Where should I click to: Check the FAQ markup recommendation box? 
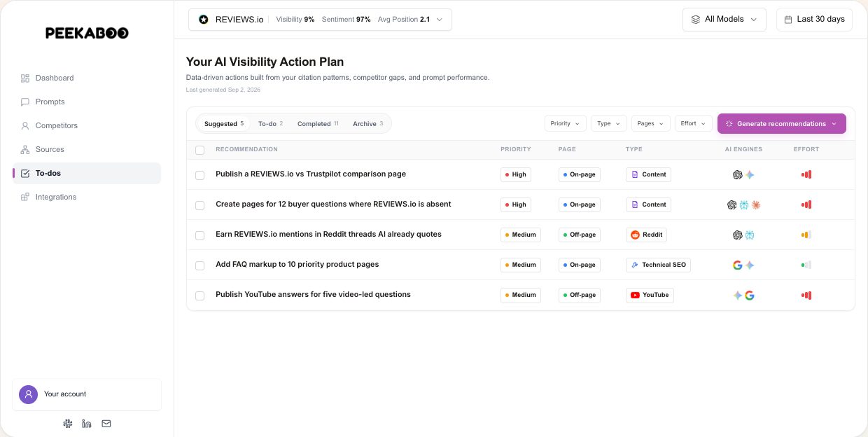pyautogui.click(x=200, y=265)
